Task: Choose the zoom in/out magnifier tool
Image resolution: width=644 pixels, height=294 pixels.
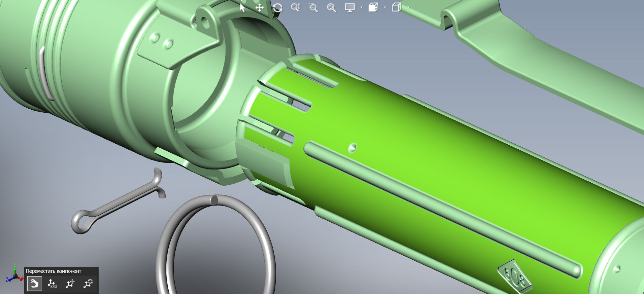Action: [x=295, y=7]
